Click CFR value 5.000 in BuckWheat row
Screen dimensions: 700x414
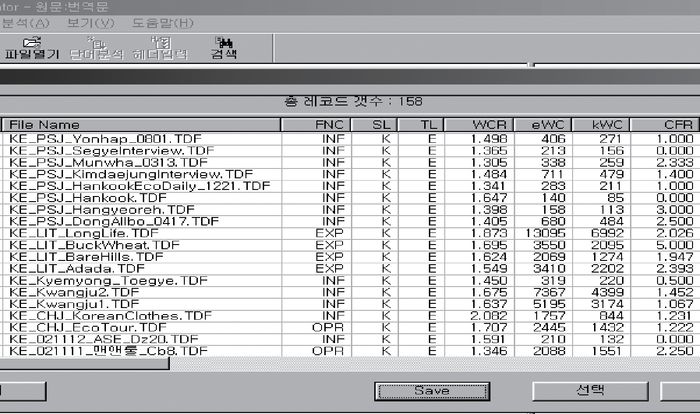click(675, 245)
